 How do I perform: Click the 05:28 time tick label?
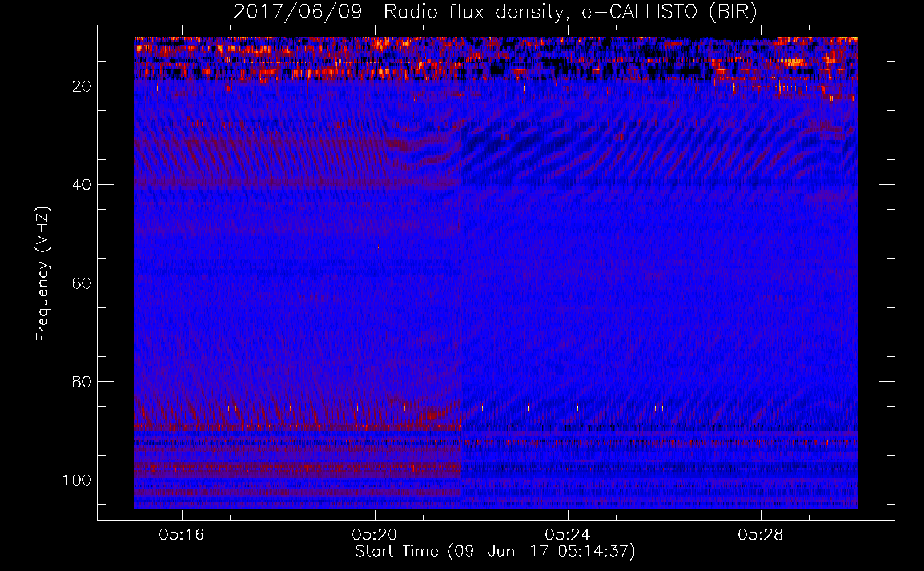coord(761,535)
